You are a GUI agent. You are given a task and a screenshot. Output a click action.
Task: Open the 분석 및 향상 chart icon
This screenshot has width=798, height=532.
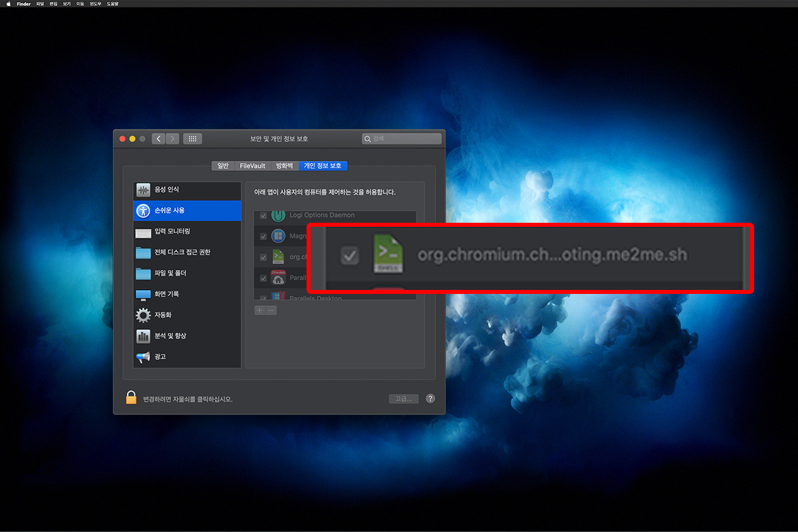pos(144,335)
